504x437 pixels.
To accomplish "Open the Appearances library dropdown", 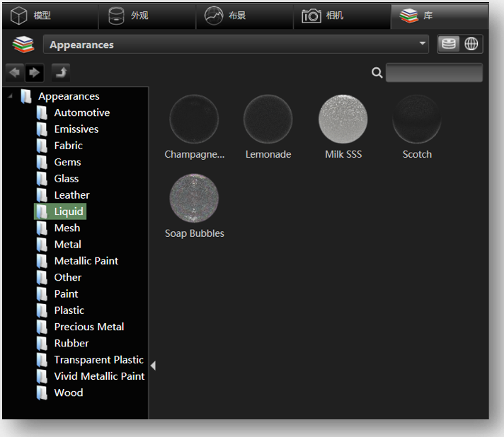I will (236, 45).
